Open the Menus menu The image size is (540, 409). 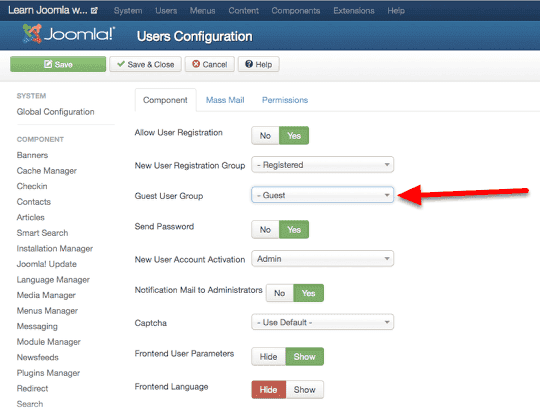coord(202,11)
